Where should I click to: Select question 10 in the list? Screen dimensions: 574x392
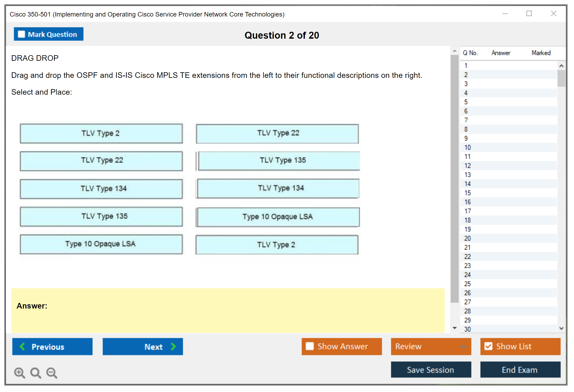[467, 147]
